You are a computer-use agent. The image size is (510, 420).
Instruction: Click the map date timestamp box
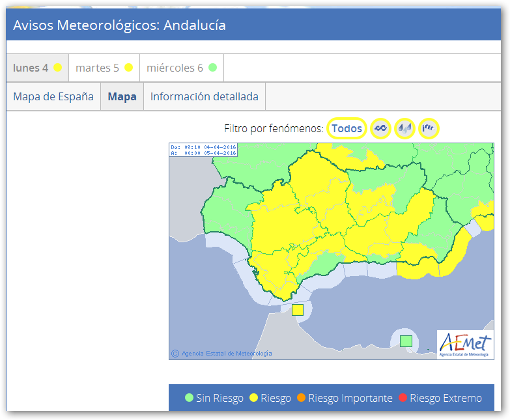click(x=203, y=150)
